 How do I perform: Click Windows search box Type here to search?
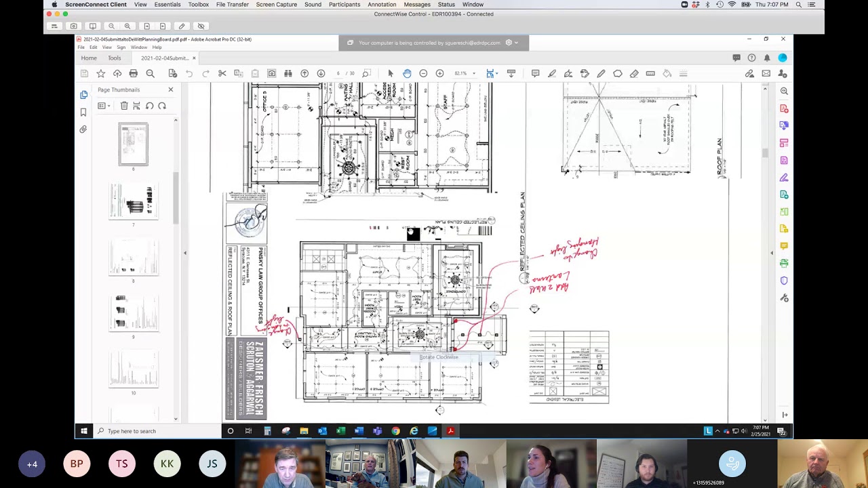click(157, 431)
